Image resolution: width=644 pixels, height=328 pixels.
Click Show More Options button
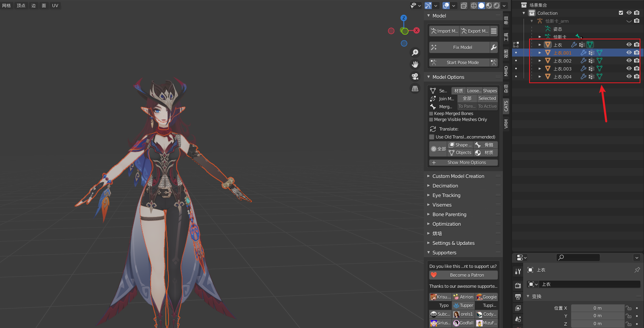tap(464, 162)
